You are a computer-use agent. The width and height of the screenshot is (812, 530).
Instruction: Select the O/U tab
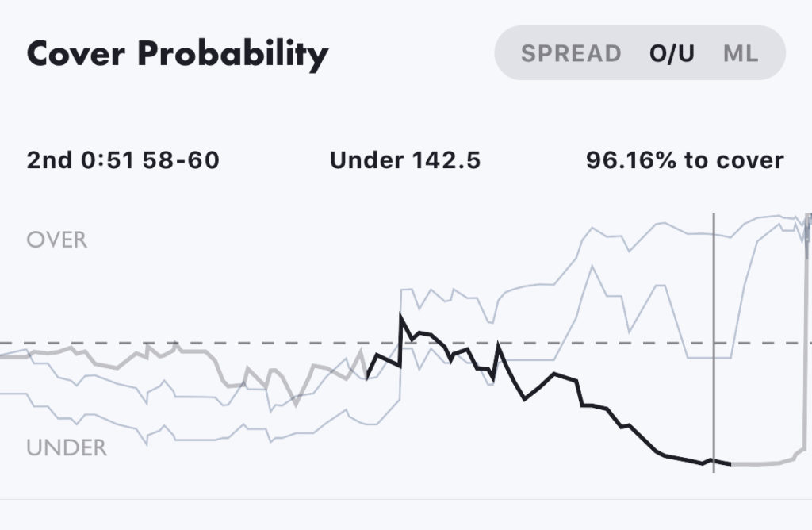coord(672,53)
